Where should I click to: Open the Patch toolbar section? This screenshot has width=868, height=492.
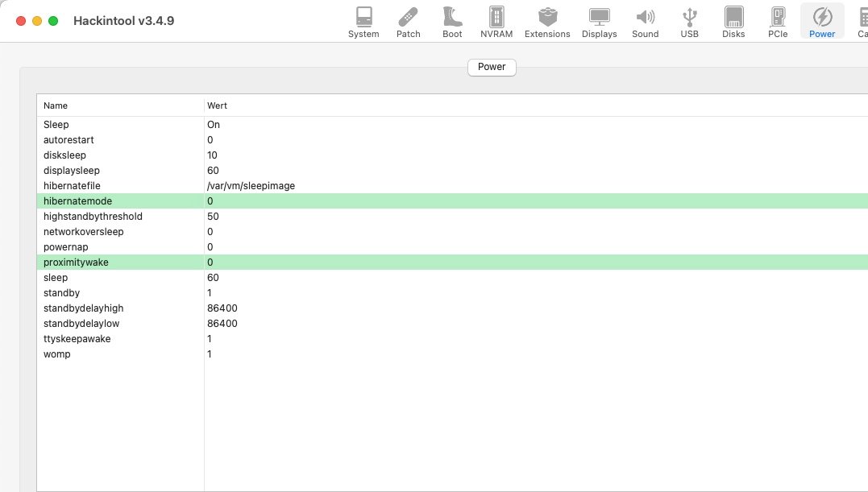(x=409, y=22)
